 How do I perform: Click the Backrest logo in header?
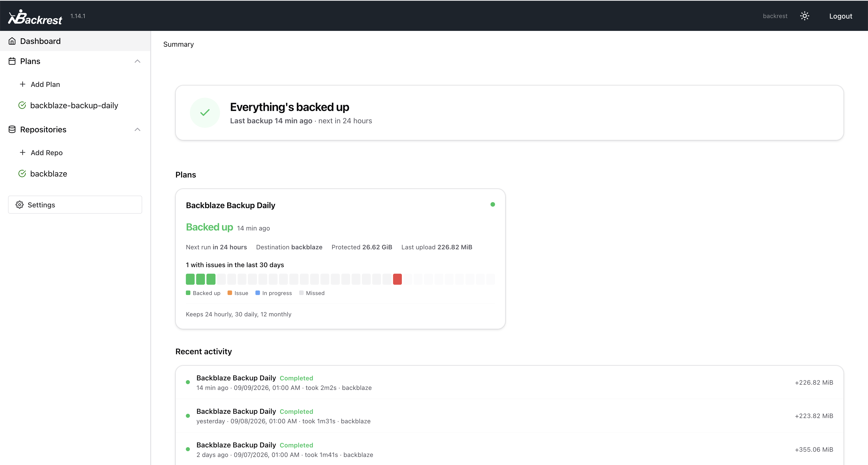click(x=35, y=17)
